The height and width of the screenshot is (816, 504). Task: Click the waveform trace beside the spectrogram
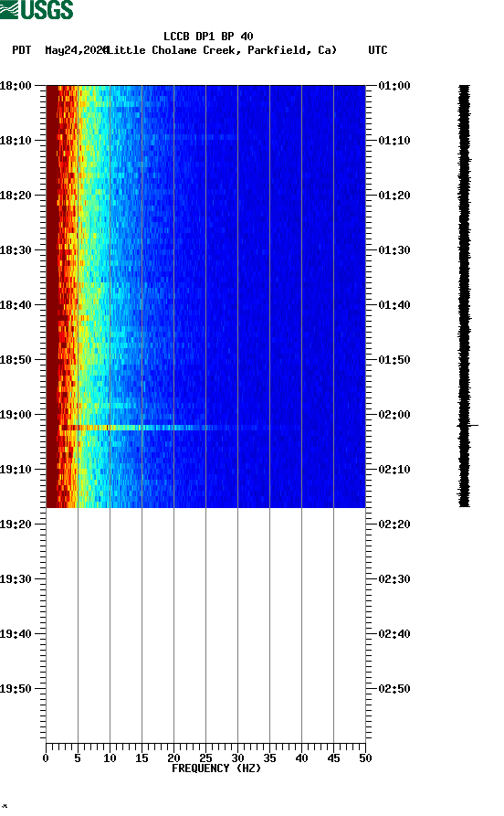click(464, 295)
